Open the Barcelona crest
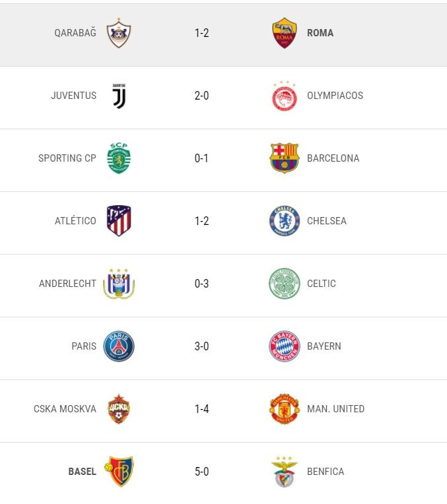447x504 pixels. pyautogui.click(x=285, y=158)
